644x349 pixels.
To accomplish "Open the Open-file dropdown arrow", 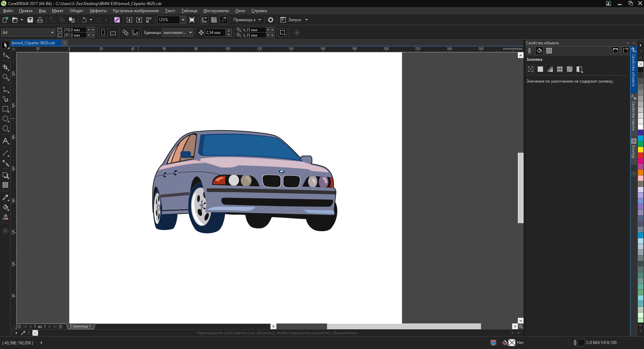I will (22, 20).
